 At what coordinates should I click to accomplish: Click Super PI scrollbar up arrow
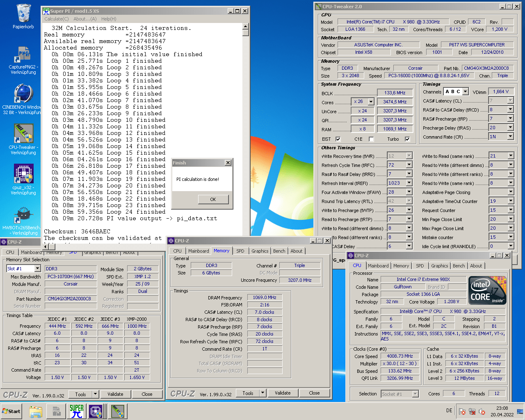[x=246, y=26]
